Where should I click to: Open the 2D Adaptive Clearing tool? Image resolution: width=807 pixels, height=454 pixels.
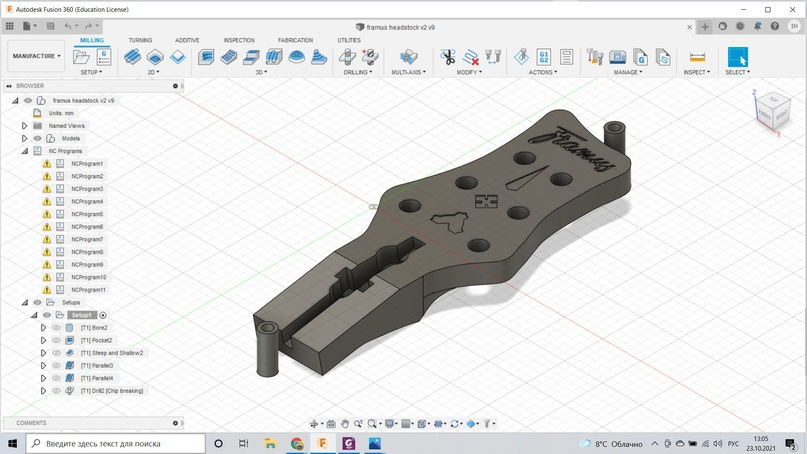132,57
